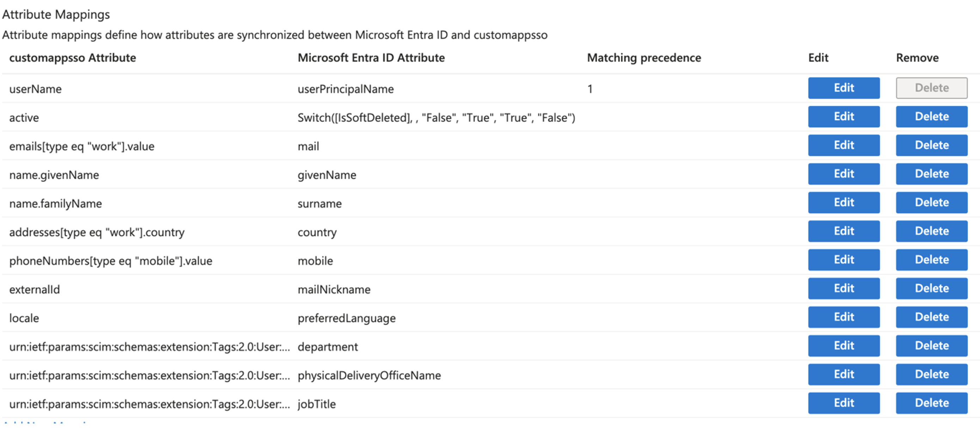Click the mail attribute text
Image resolution: width=980 pixels, height=428 pixels.
(308, 146)
